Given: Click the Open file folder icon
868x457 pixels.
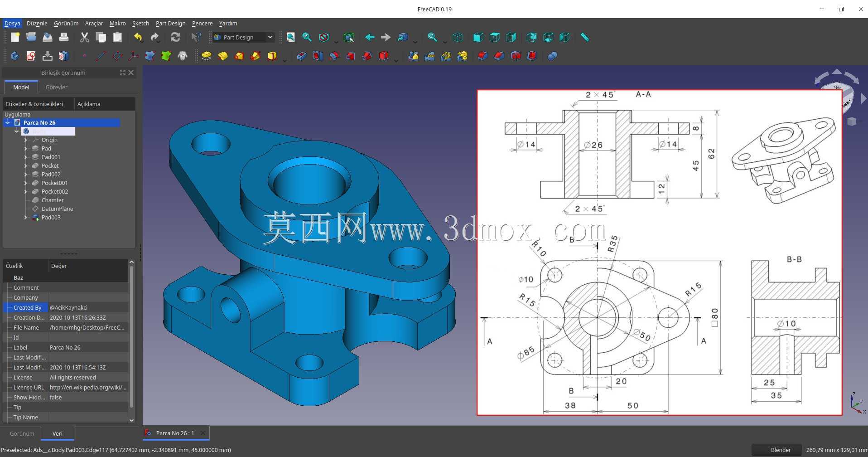Looking at the screenshot, I should coord(31,37).
